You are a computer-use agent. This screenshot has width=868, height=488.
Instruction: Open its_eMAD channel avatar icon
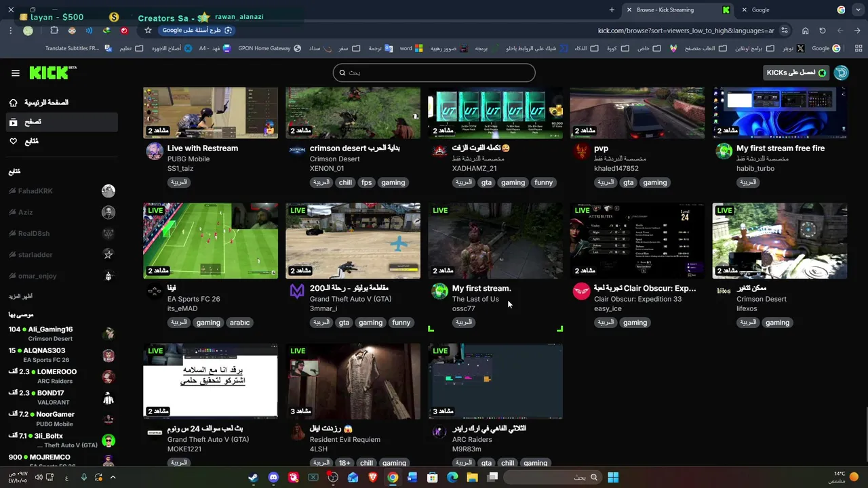tap(155, 291)
